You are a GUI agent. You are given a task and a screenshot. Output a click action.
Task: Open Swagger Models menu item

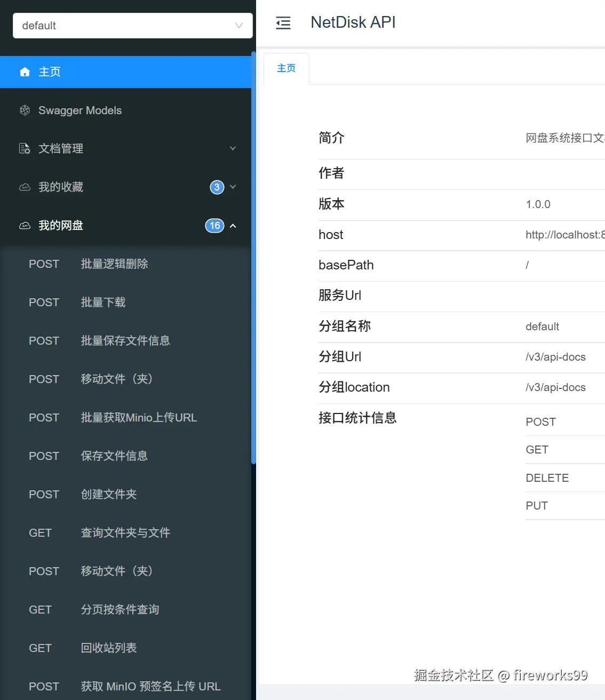click(x=125, y=110)
